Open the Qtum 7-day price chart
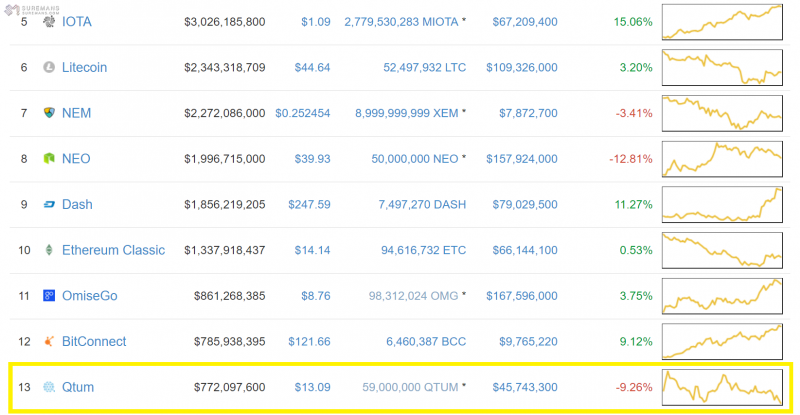The height and width of the screenshot is (415, 800). (722, 387)
